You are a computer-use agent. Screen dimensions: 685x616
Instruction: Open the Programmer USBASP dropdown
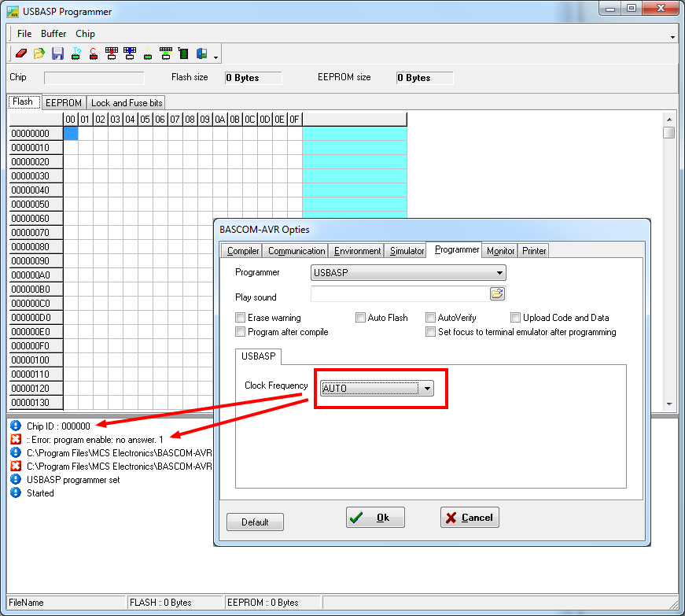point(408,273)
